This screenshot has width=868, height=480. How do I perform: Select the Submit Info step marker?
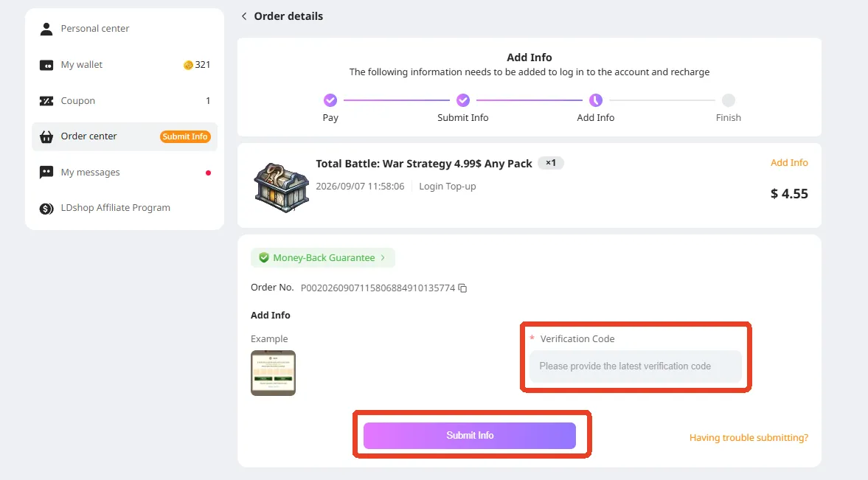463,100
